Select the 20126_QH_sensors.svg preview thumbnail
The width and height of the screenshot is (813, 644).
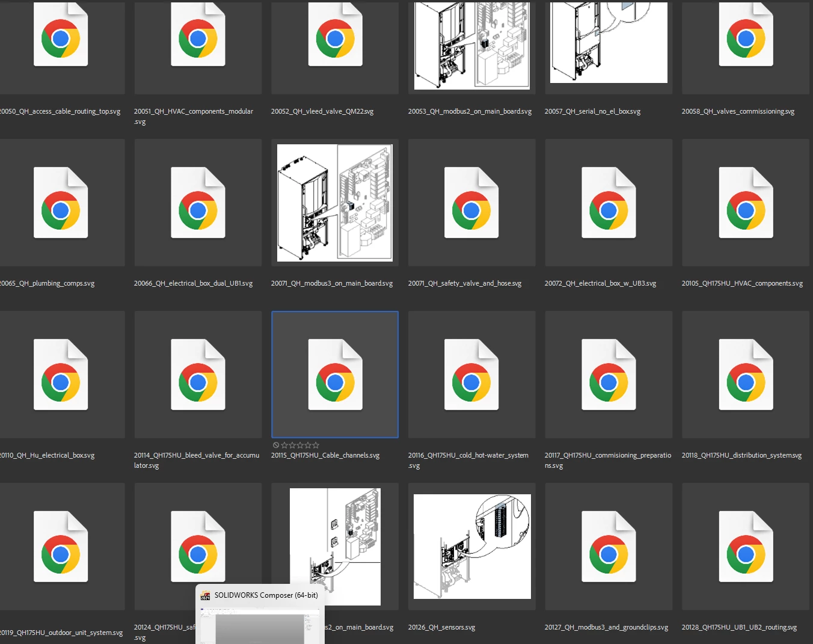point(472,547)
